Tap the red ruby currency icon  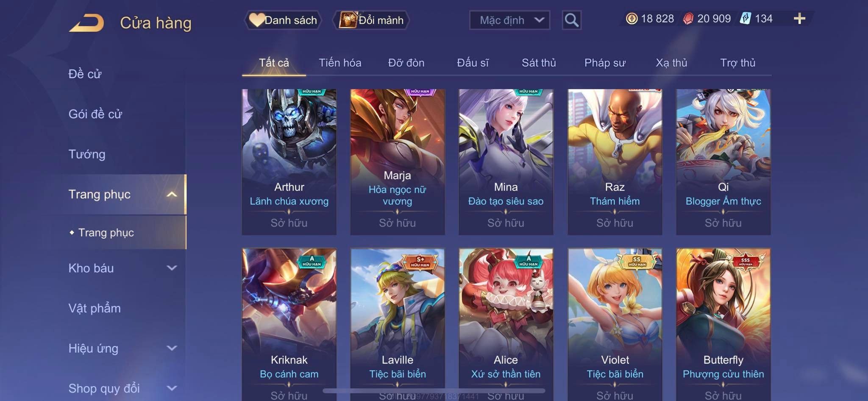[688, 19]
